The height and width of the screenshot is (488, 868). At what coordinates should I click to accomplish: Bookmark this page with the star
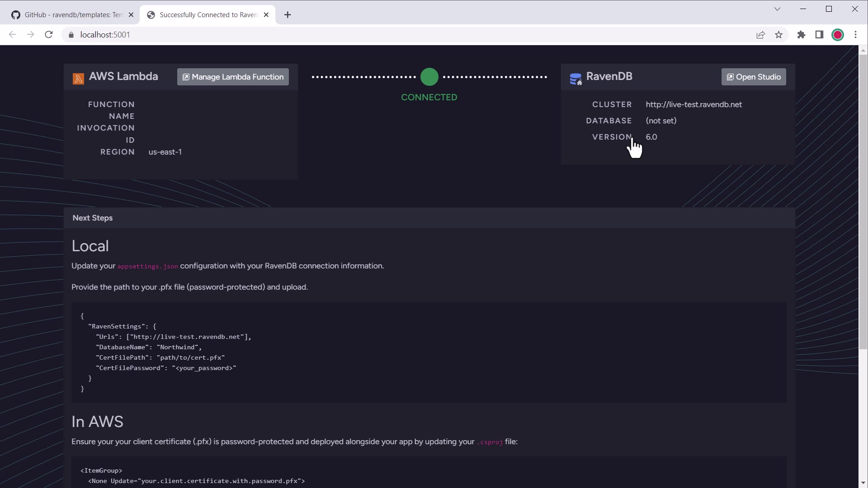778,35
